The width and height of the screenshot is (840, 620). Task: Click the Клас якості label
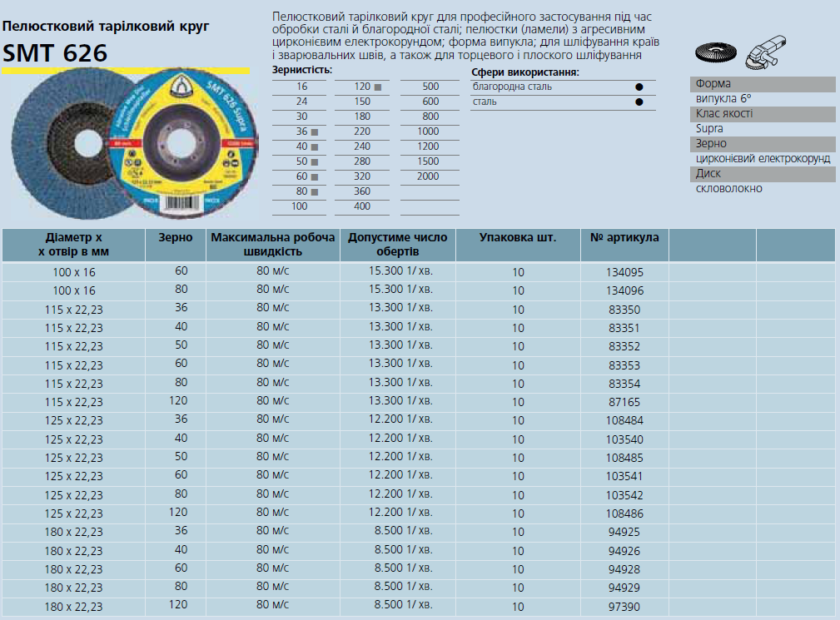[724, 113]
